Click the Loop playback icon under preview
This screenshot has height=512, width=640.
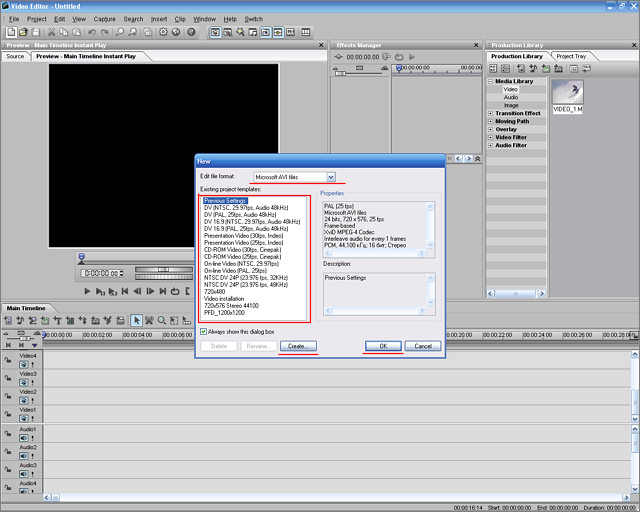point(175,291)
